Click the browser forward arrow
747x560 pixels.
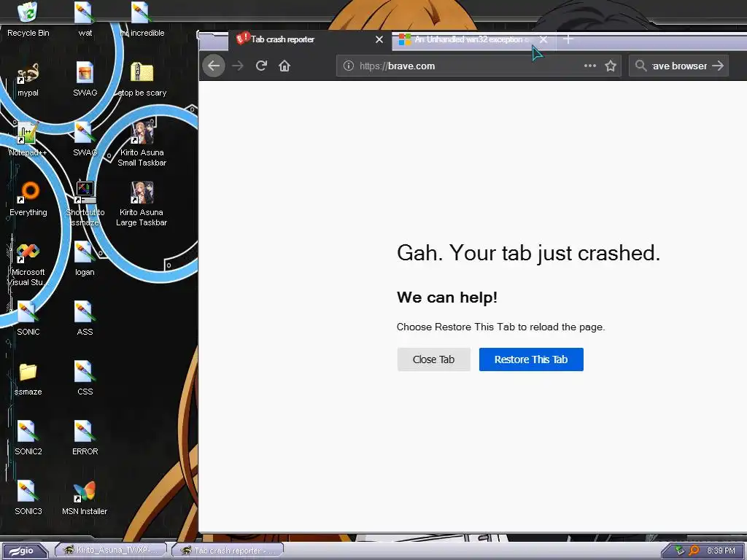point(237,66)
